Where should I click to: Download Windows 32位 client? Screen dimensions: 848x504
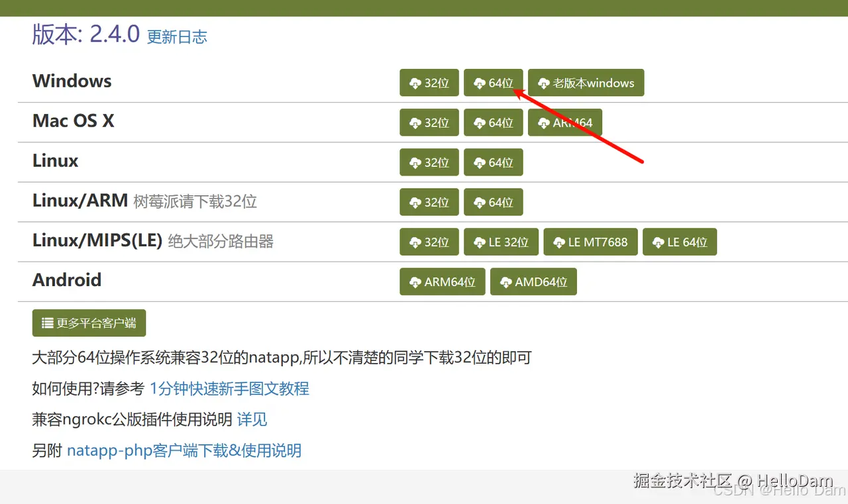tap(429, 83)
